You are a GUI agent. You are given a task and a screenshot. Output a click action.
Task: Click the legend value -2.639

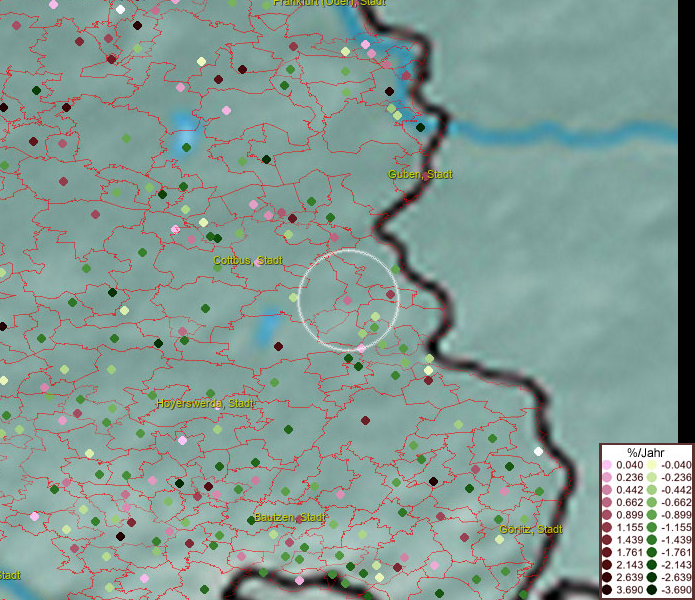[676, 577]
